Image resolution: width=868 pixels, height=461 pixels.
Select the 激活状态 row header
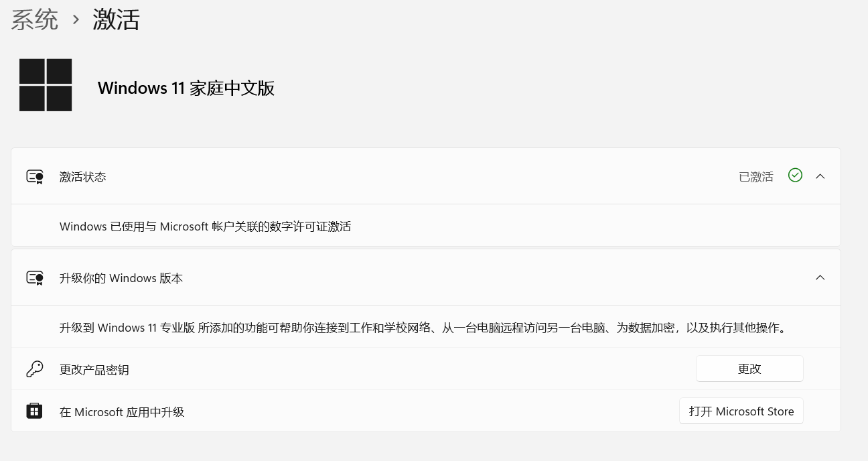[426, 176]
